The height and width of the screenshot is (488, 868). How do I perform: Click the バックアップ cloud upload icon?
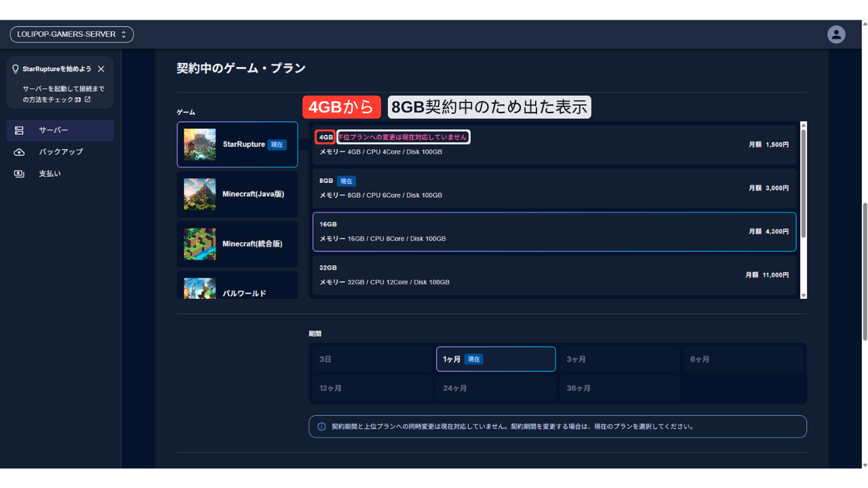[19, 152]
